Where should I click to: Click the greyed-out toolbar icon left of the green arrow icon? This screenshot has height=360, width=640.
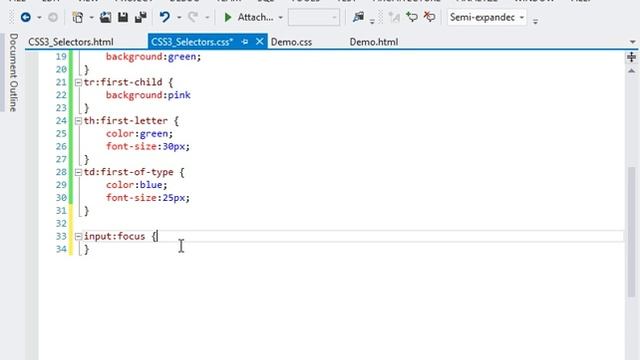coord(394,17)
